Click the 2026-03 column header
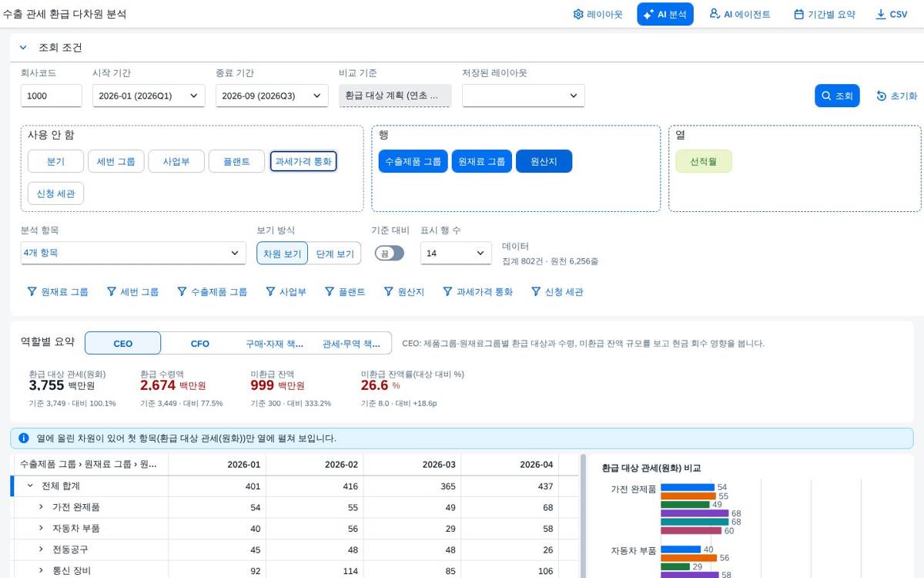 pyautogui.click(x=412, y=465)
